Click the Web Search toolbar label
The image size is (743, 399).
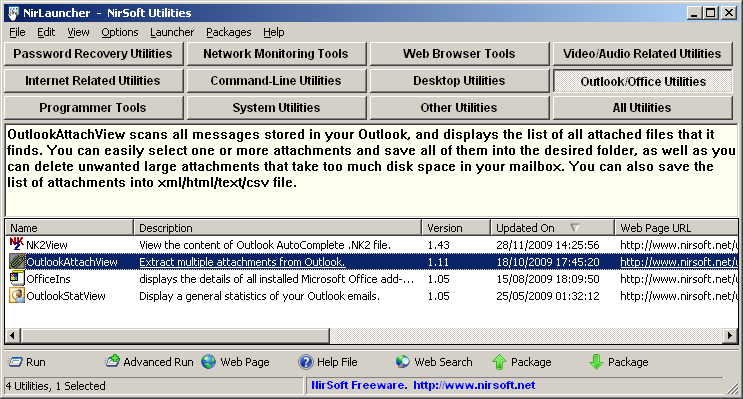tap(443, 362)
